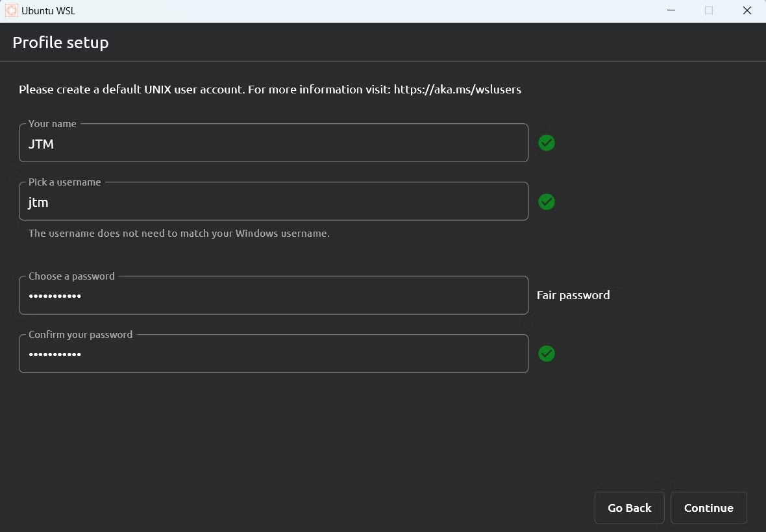Minimize the Ubuntu WSL window

[671, 11]
